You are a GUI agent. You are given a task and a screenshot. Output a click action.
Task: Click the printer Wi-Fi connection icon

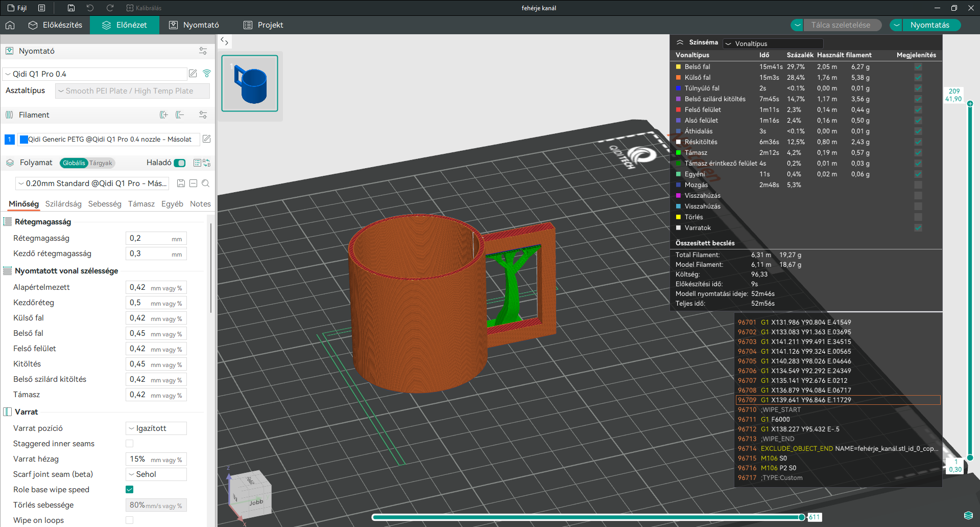coord(207,74)
